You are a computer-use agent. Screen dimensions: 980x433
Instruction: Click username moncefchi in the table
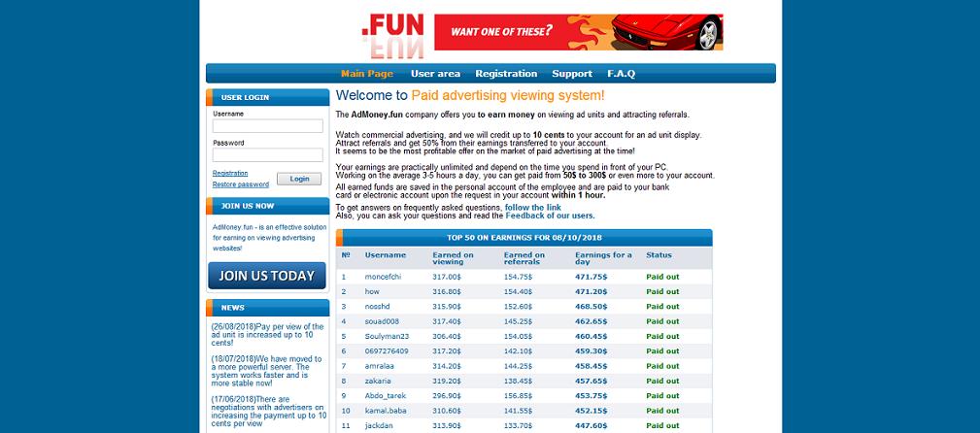383,277
